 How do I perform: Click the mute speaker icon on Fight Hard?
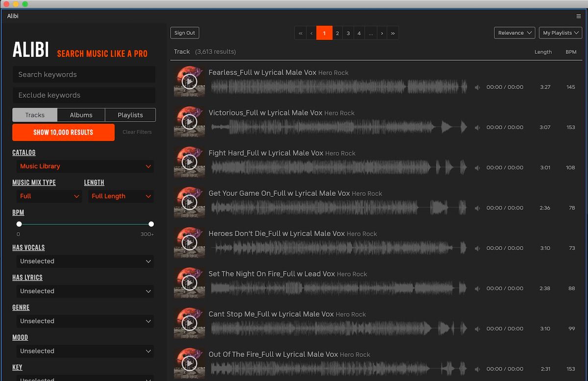point(477,167)
